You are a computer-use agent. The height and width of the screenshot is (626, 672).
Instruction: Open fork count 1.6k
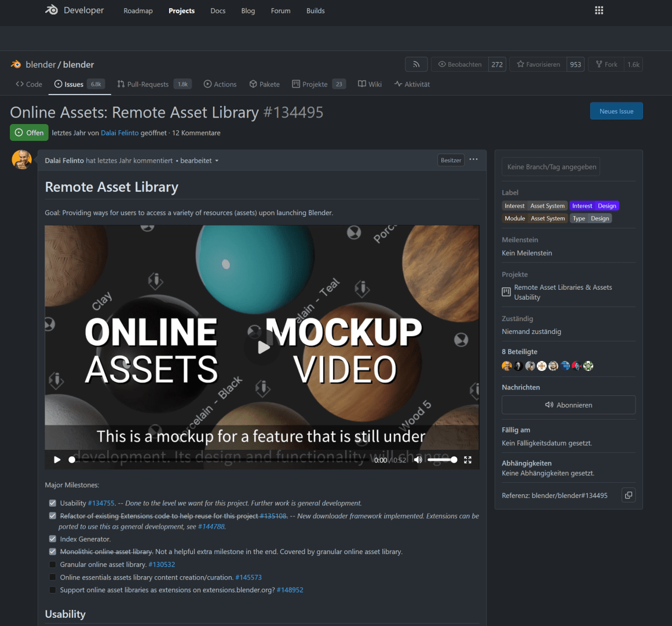coord(633,64)
